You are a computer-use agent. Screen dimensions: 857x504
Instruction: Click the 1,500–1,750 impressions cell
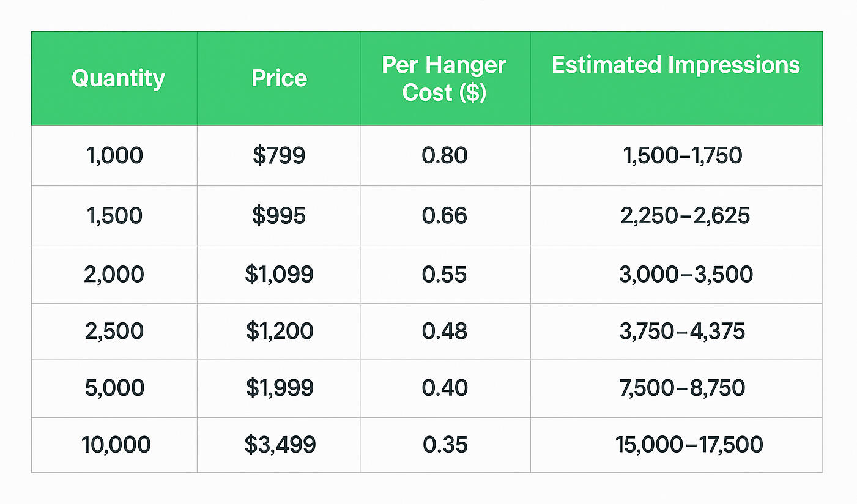[x=682, y=156]
